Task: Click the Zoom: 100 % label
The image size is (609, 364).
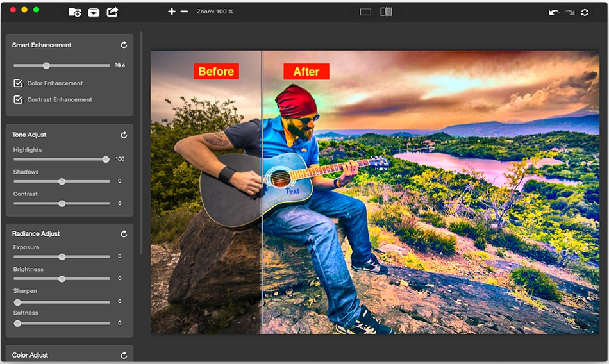Action: coord(215,12)
